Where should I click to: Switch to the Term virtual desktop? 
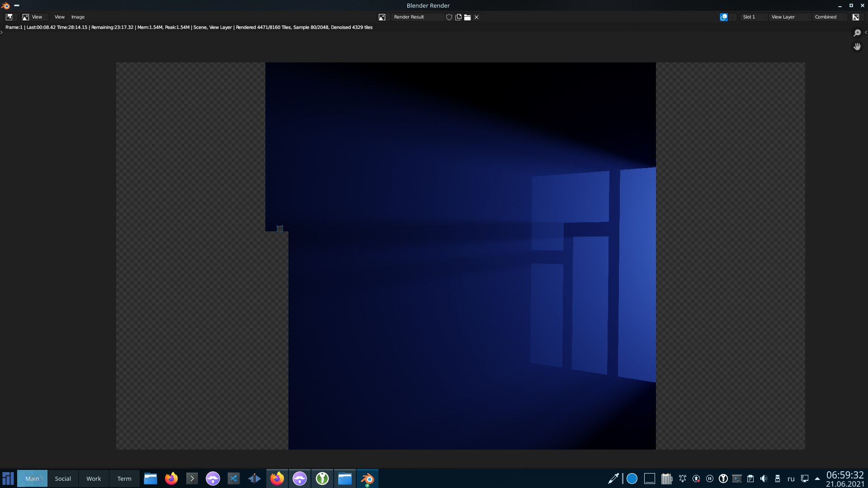click(124, 479)
